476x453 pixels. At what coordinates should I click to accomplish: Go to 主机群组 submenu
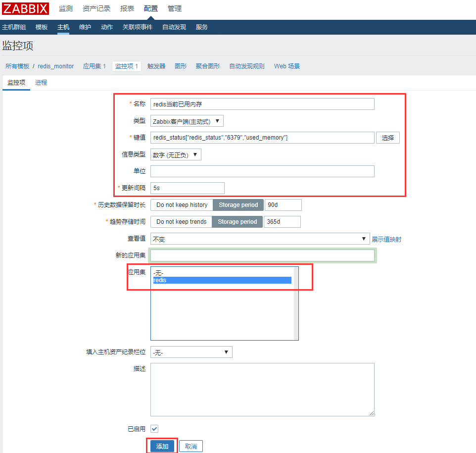[x=14, y=27]
